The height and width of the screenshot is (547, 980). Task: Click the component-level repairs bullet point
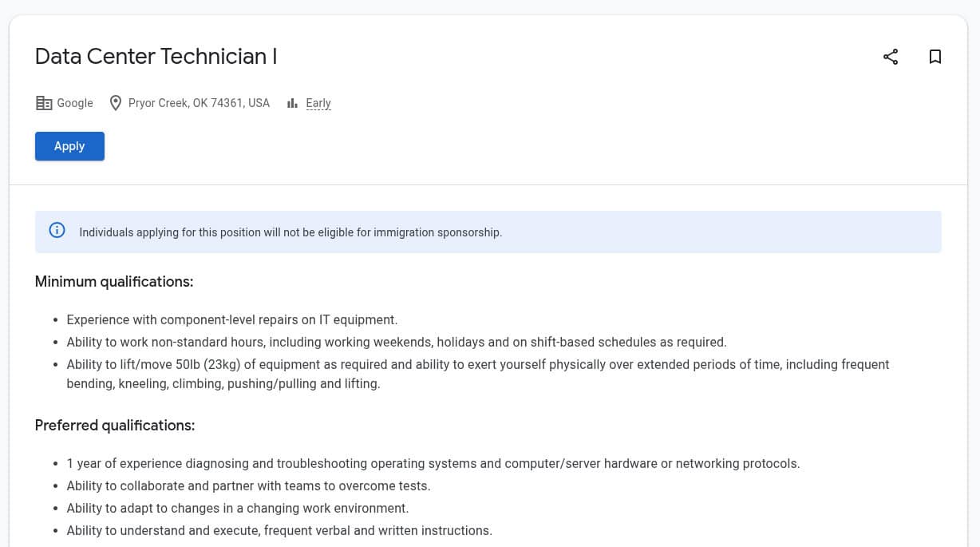231,319
